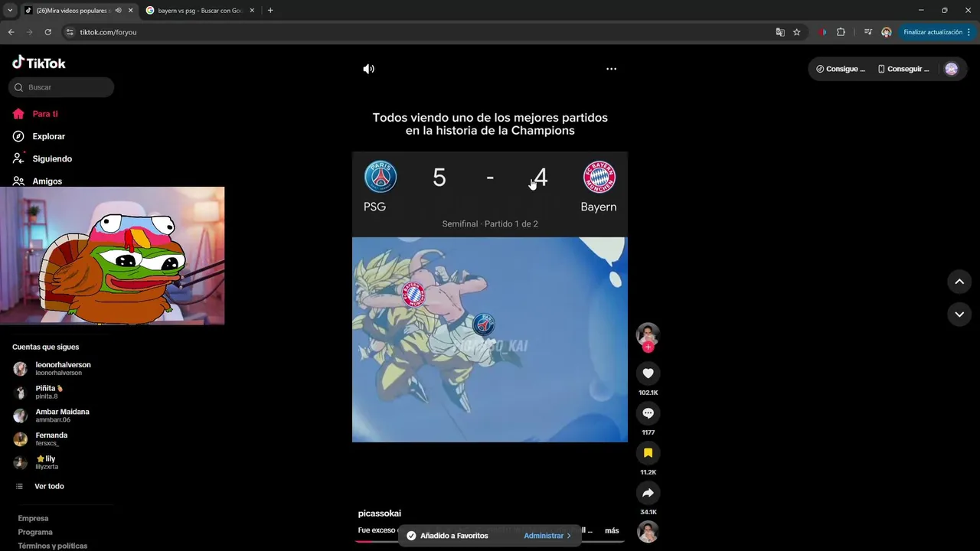Click the address bar URL

pyautogui.click(x=108, y=32)
